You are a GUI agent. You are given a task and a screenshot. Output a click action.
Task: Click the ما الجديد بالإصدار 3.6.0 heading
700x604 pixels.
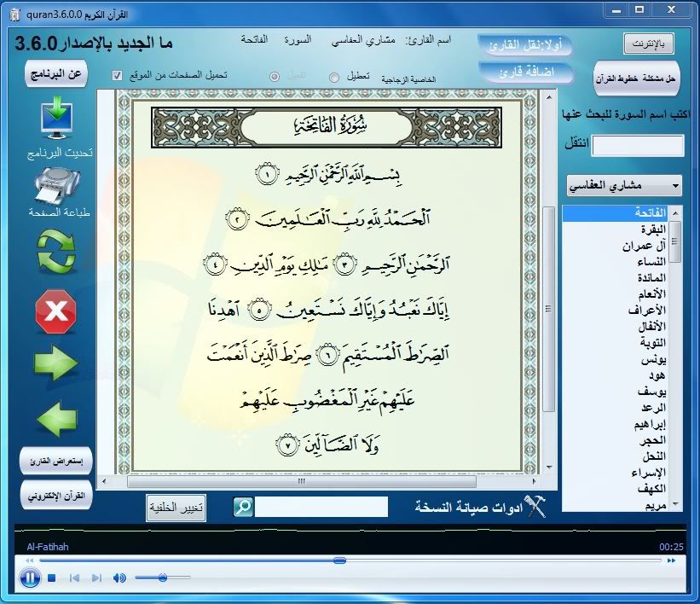[x=94, y=44]
